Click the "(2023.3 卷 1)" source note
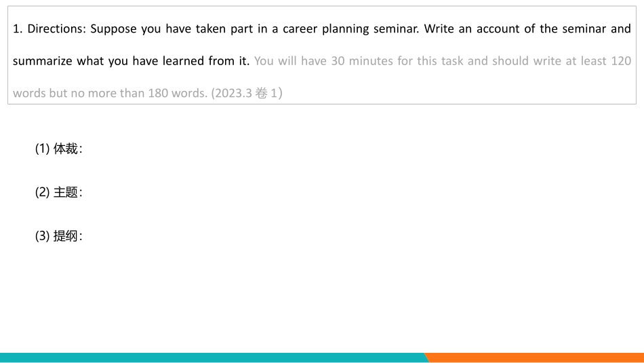 (247, 93)
